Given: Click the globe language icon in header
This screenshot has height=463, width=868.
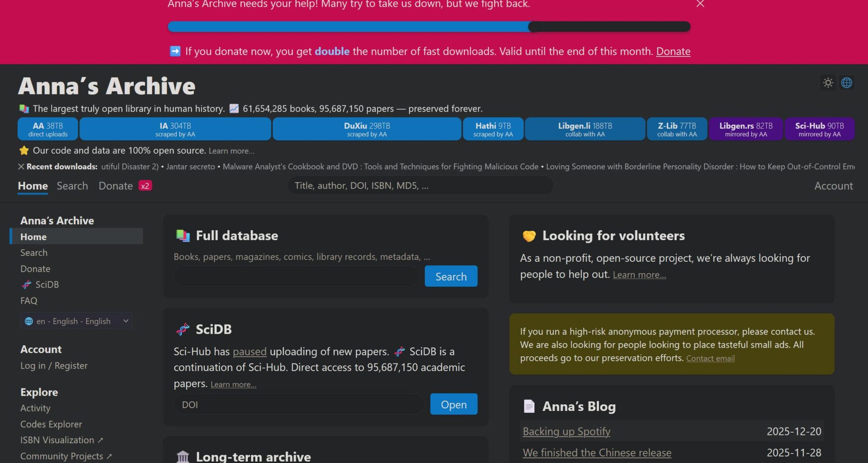Looking at the screenshot, I should 846,83.
